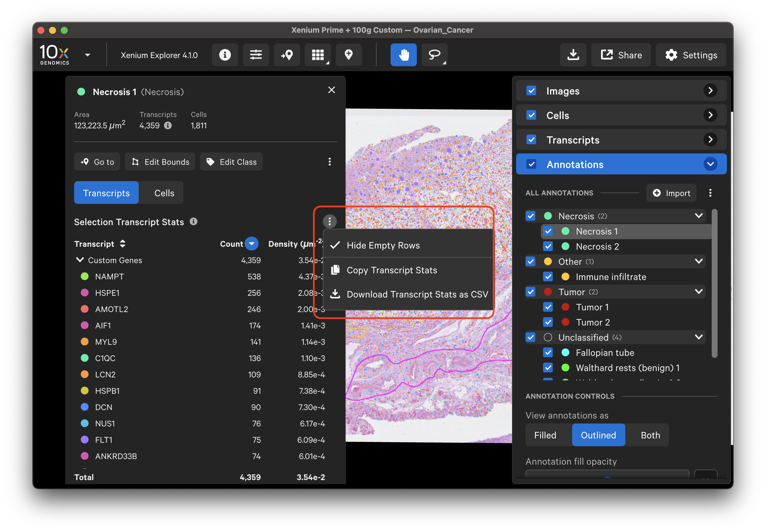Viewport: 766px width, 532px height.
Task: Click the download export icon
Action: [x=573, y=55]
